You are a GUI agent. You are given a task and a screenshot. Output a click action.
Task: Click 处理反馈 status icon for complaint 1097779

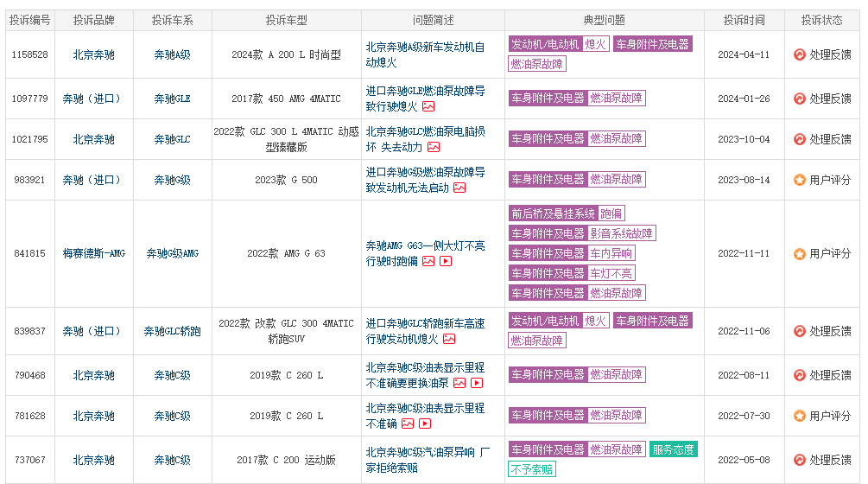(x=800, y=99)
